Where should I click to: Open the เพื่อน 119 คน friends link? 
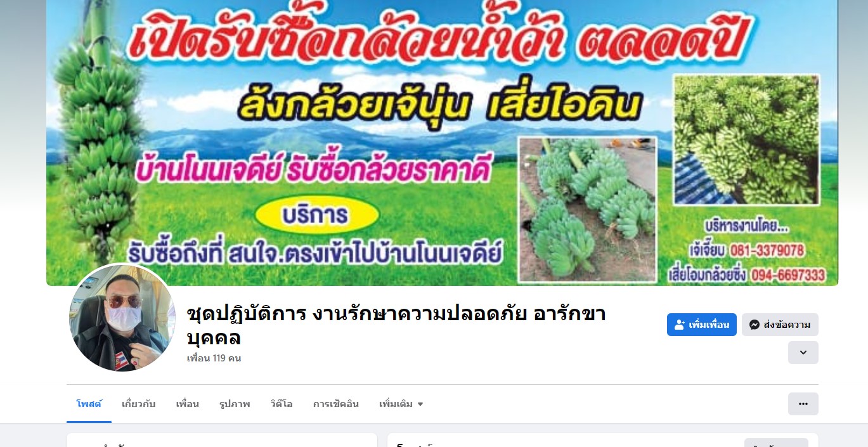(x=214, y=358)
